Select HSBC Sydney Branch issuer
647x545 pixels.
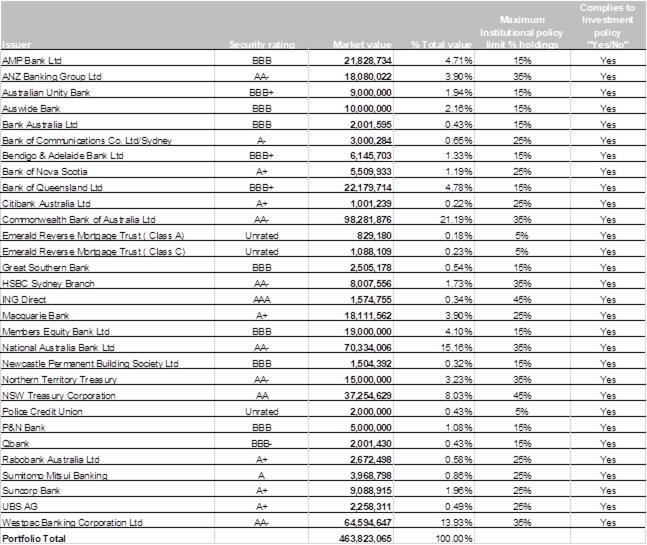coord(48,284)
